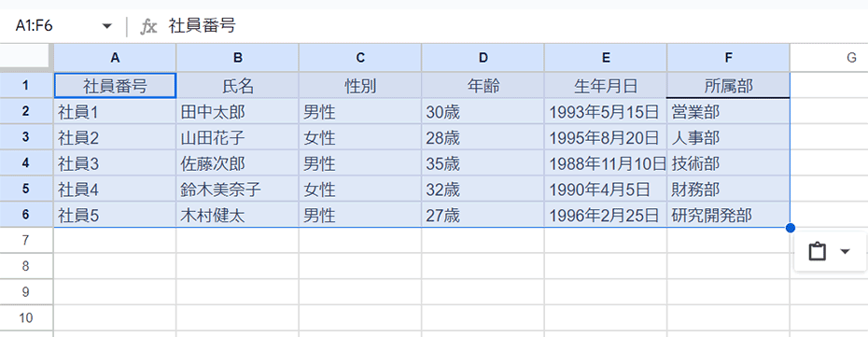868x337 pixels.
Task: Expand the paste options dropdown arrow
Action: 845,252
